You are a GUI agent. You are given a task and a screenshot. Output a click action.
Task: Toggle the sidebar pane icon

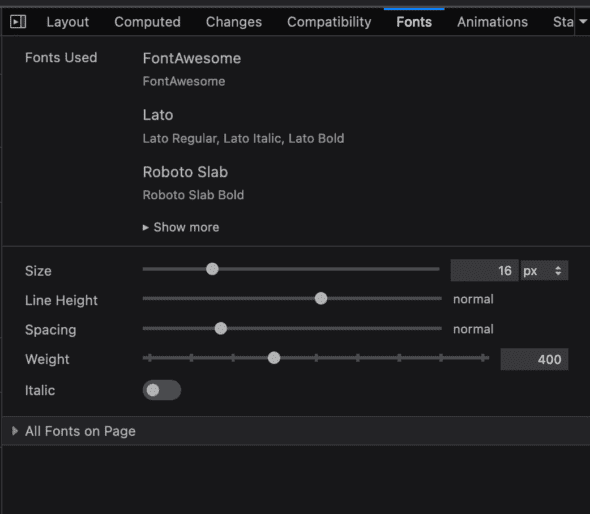[x=18, y=22]
